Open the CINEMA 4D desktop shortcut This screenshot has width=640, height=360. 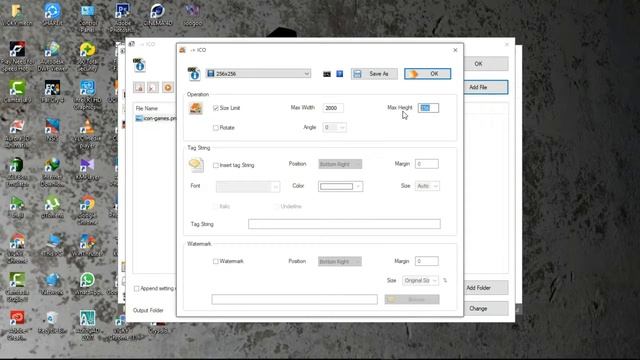point(158,15)
